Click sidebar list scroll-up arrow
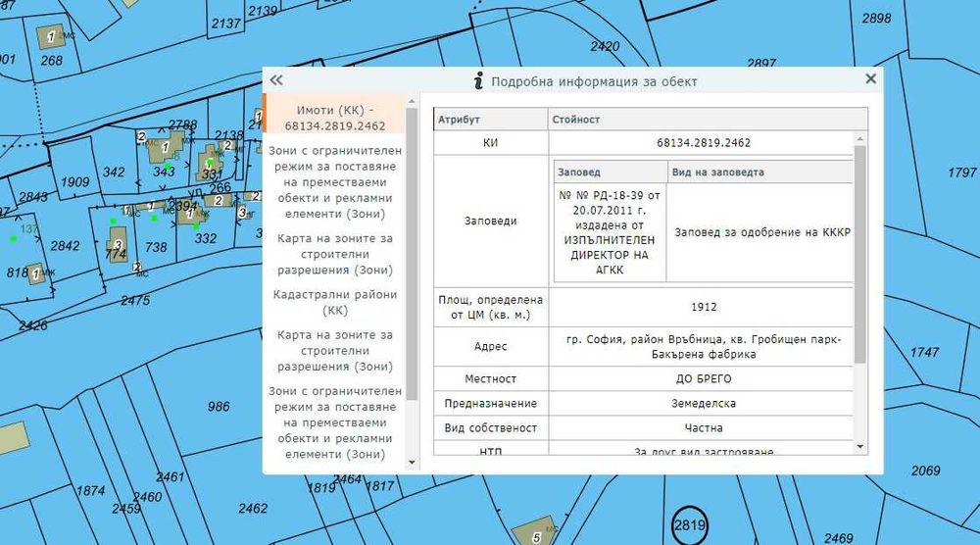The width and height of the screenshot is (980, 545). (412, 101)
